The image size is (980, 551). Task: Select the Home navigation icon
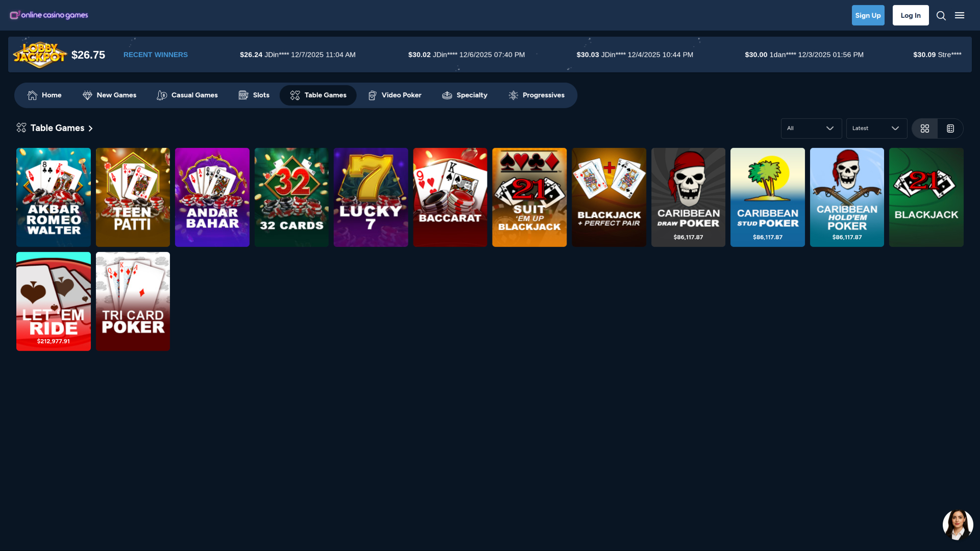[32, 95]
